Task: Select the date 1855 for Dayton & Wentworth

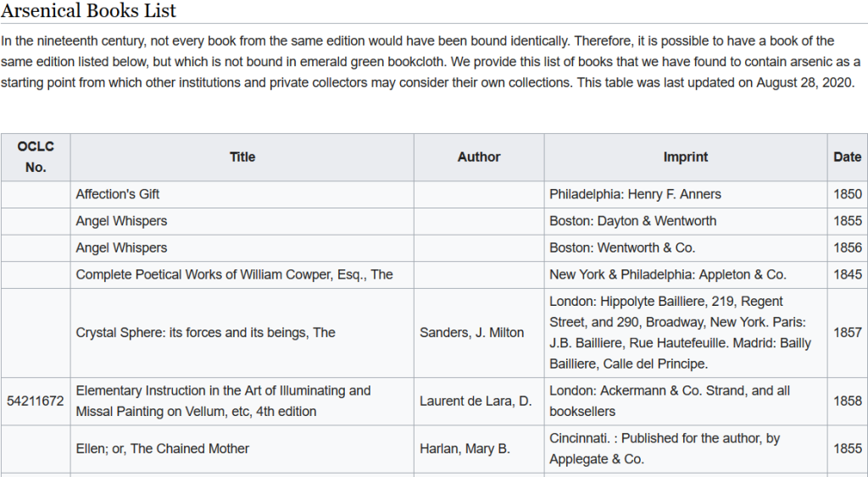Action: coord(847,221)
